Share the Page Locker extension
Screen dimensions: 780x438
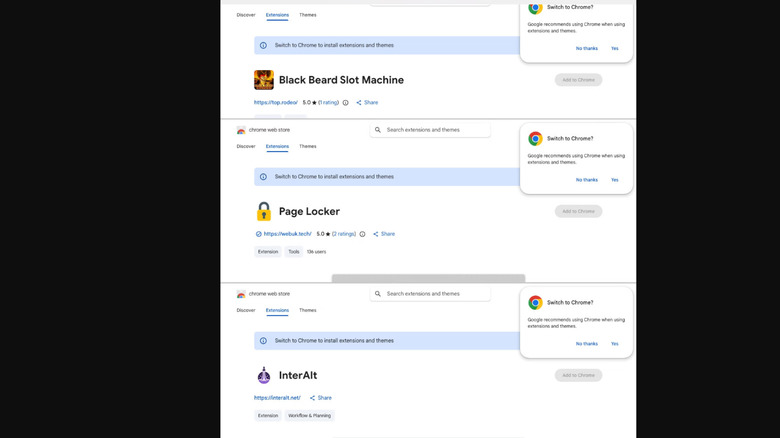coord(384,234)
